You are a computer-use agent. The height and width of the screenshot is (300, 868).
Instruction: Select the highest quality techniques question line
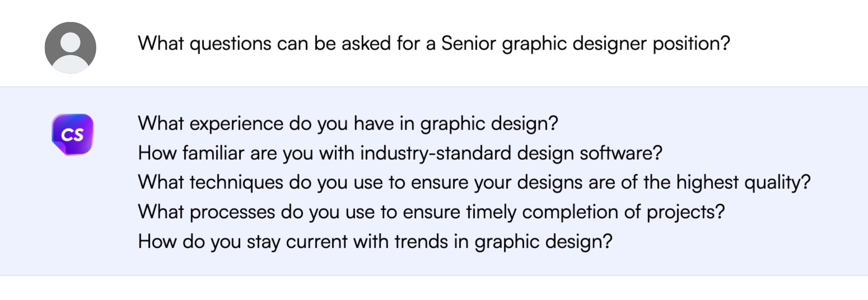(x=474, y=182)
